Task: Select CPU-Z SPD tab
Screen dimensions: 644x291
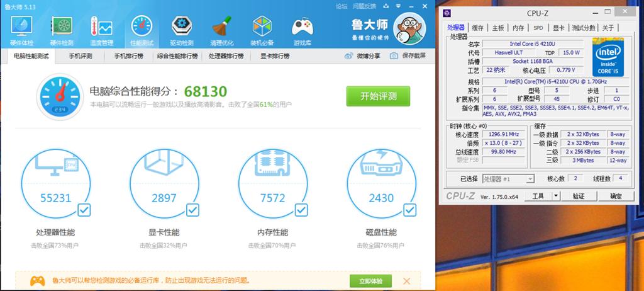Action: tap(538, 28)
